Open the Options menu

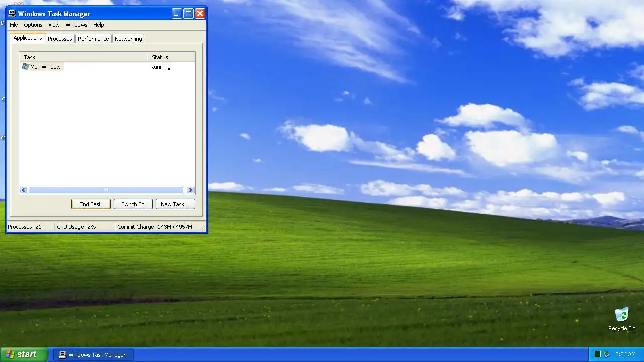point(33,25)
